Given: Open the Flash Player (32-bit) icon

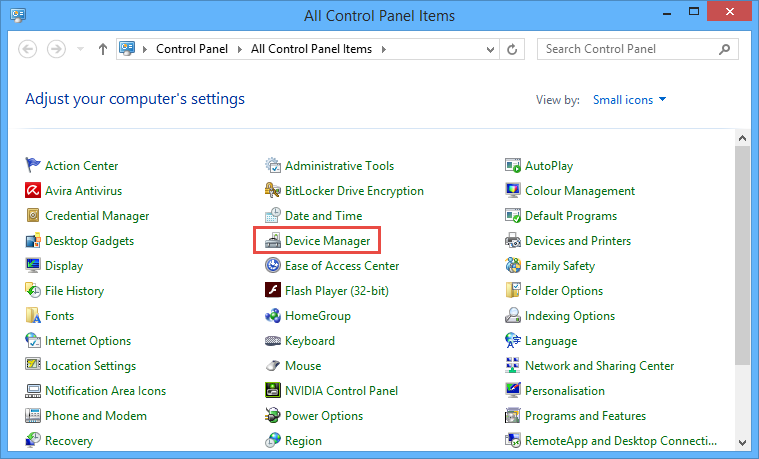Looking at the screenshot, I should 273,290.
